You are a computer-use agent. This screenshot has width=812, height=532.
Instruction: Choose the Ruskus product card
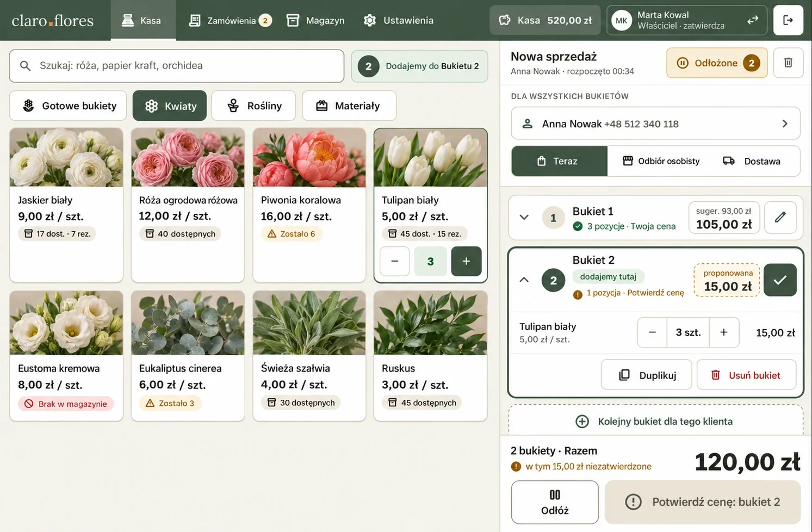click(x=430, y=356)
